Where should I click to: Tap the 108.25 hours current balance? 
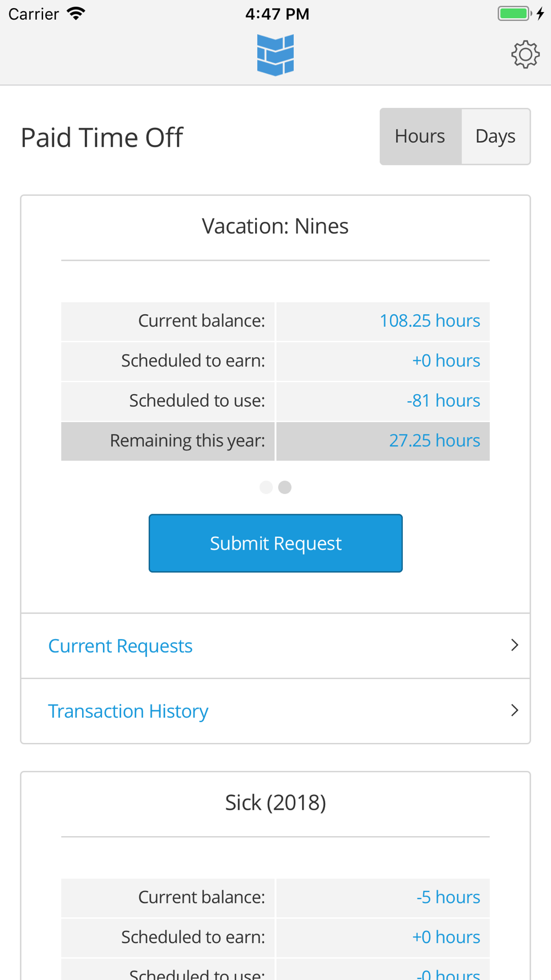[x=430, y=321]
